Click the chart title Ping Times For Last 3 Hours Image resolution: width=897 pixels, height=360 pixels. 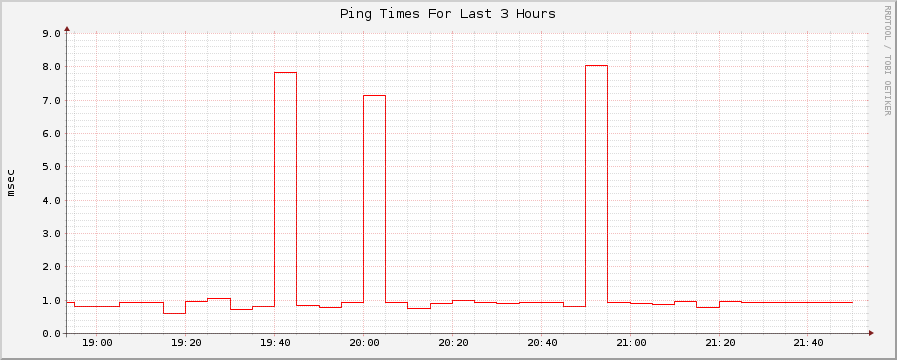click(x=447, y=14)
